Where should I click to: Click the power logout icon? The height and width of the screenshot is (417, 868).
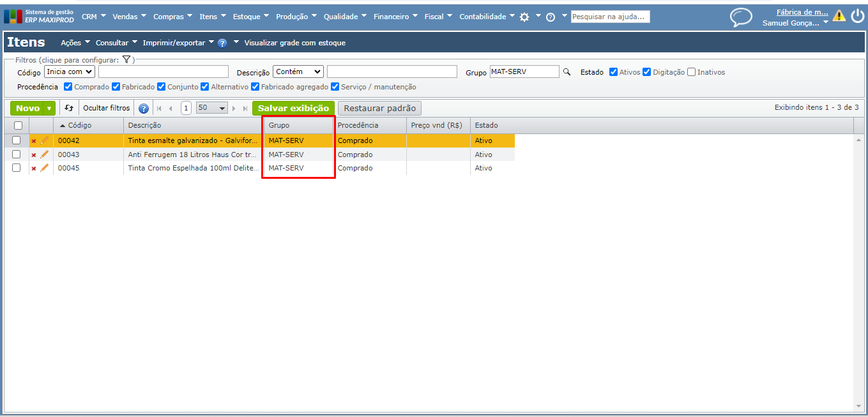point(857,16)
